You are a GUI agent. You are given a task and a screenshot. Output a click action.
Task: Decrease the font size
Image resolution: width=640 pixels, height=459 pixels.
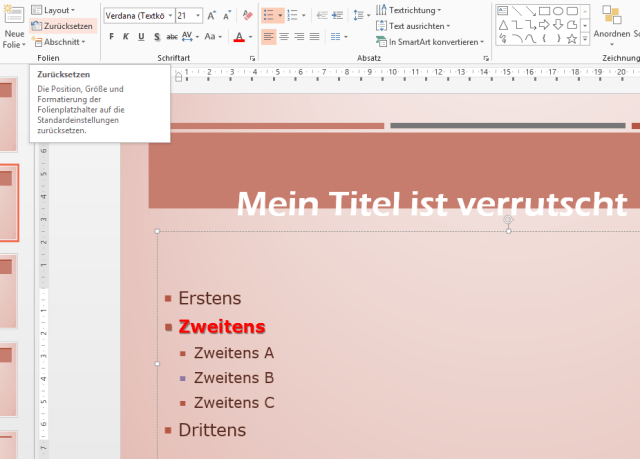pos(227,16)
